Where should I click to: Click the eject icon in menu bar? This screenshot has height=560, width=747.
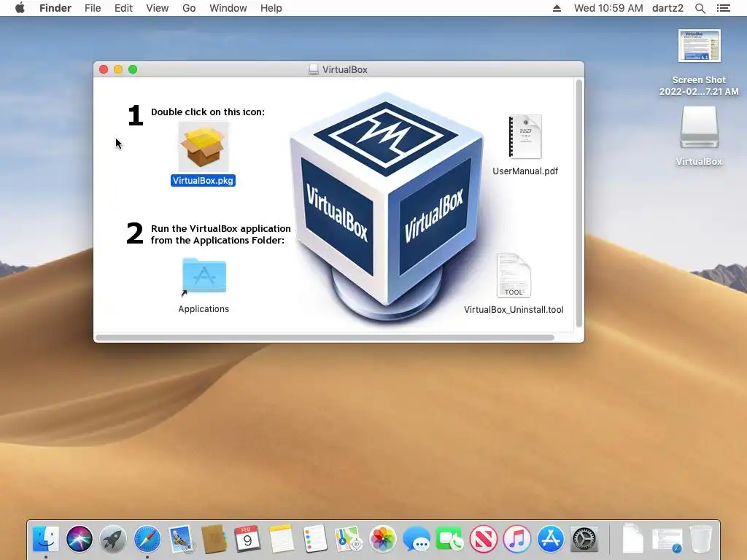point(557,8)
